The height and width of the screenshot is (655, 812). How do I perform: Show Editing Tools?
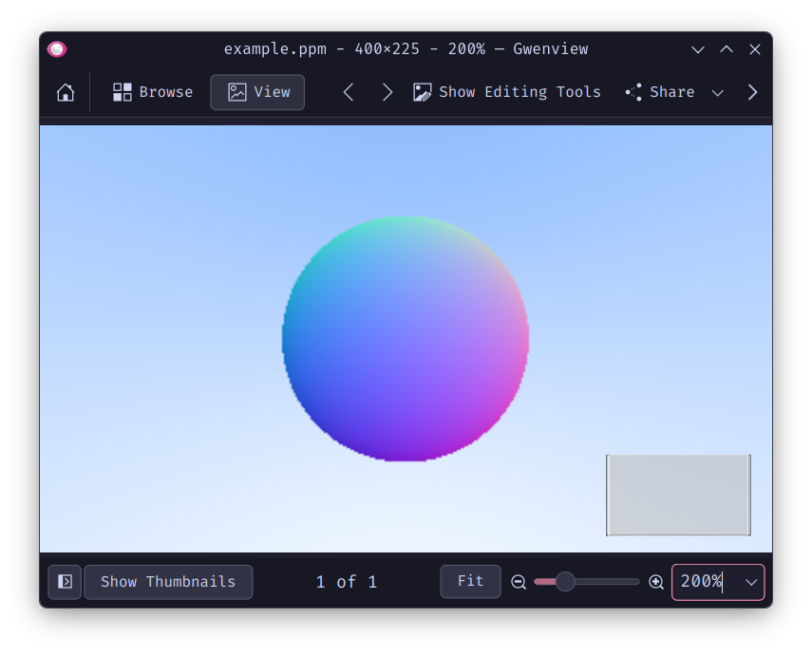point(507,92)
